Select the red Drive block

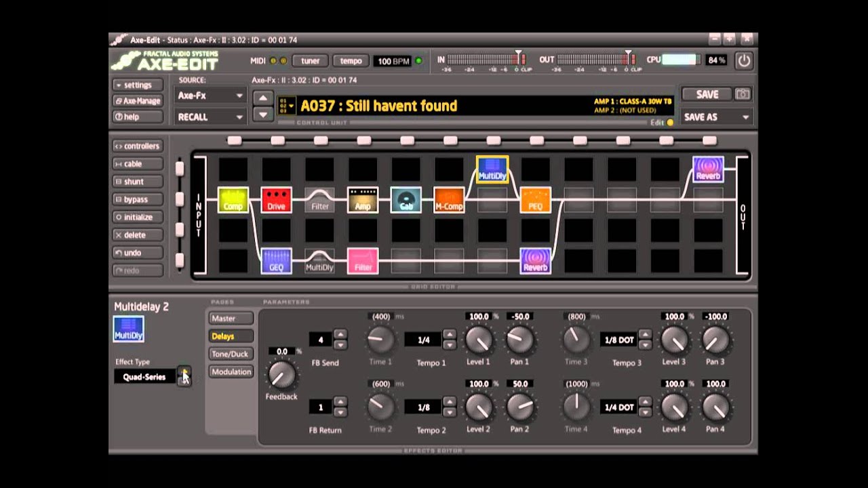(276, 200)
